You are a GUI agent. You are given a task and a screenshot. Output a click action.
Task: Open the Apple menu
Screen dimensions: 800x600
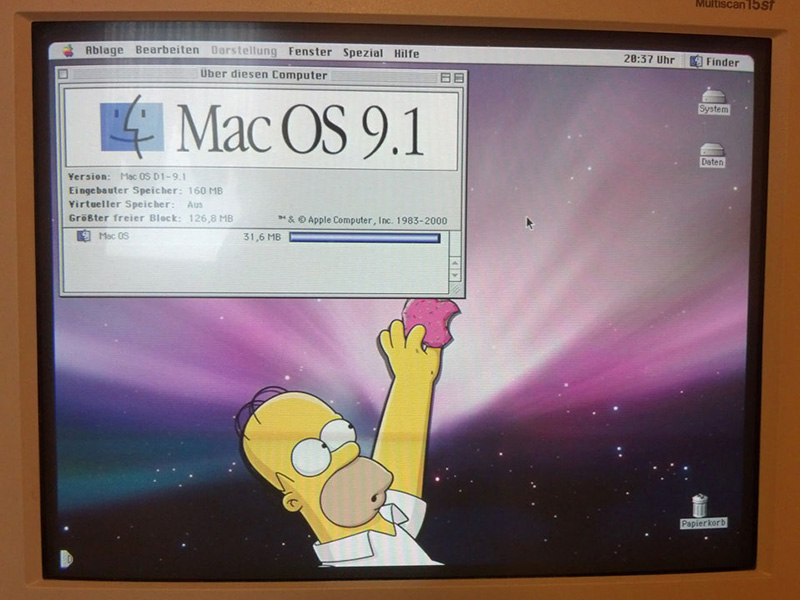pos(68,50)
